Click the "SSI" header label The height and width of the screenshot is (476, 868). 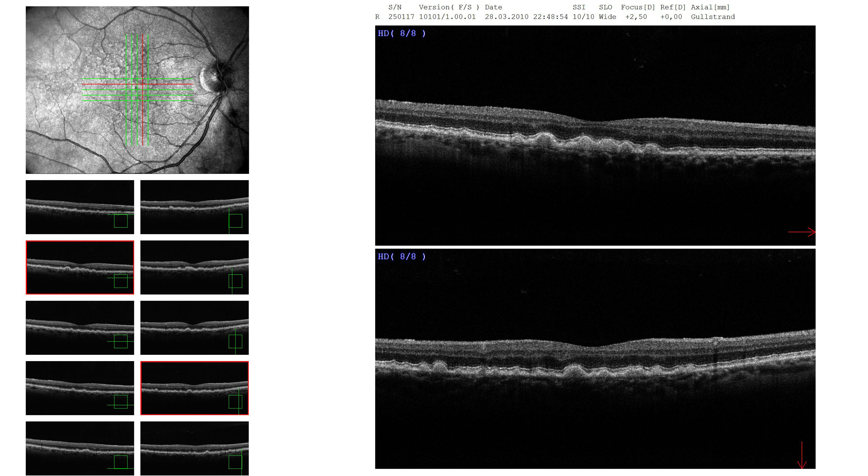click(x=579, y=7)
